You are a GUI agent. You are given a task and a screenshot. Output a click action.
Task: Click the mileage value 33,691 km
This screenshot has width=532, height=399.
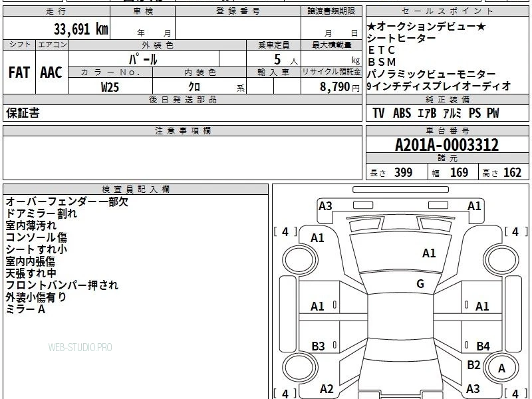coord(80,29)
